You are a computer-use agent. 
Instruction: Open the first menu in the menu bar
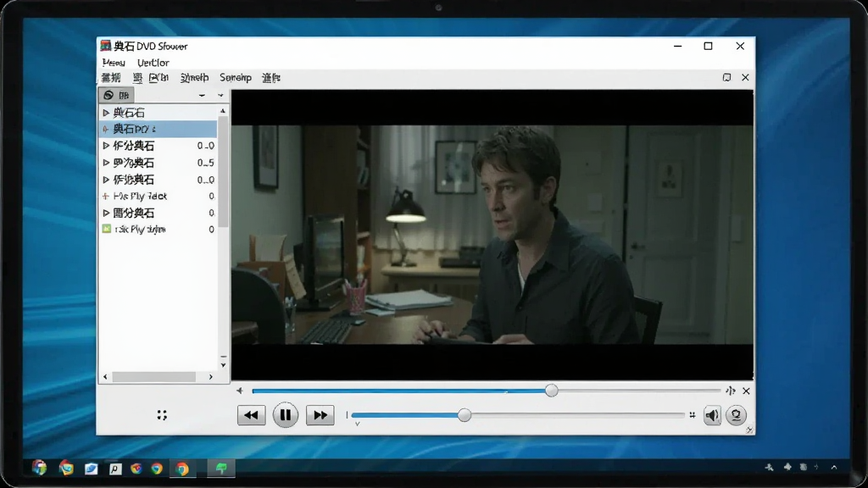coord(114,63)
